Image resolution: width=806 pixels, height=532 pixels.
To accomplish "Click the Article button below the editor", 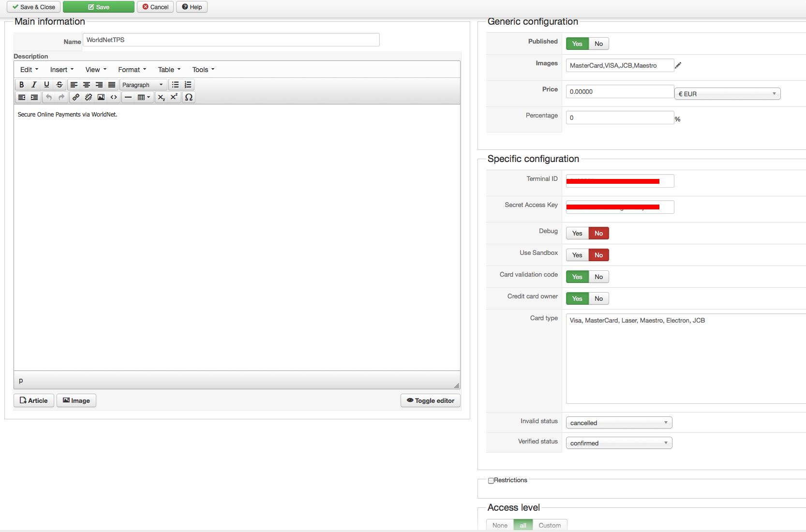I will tap(34, 400).
